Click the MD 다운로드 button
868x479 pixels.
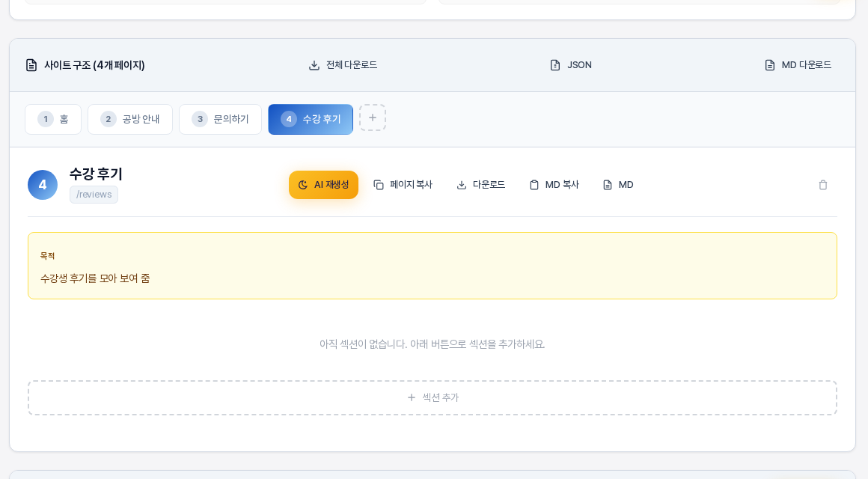point(798,65)
